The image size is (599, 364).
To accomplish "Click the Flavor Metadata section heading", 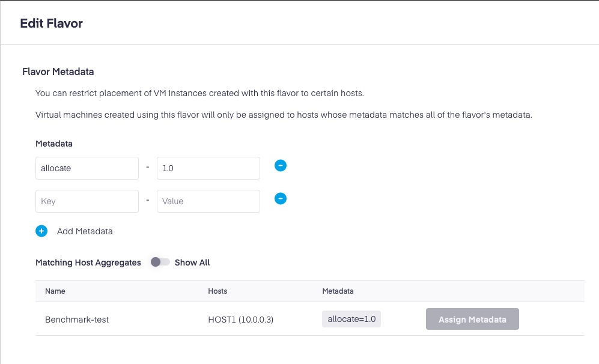I will coord(58,72).
